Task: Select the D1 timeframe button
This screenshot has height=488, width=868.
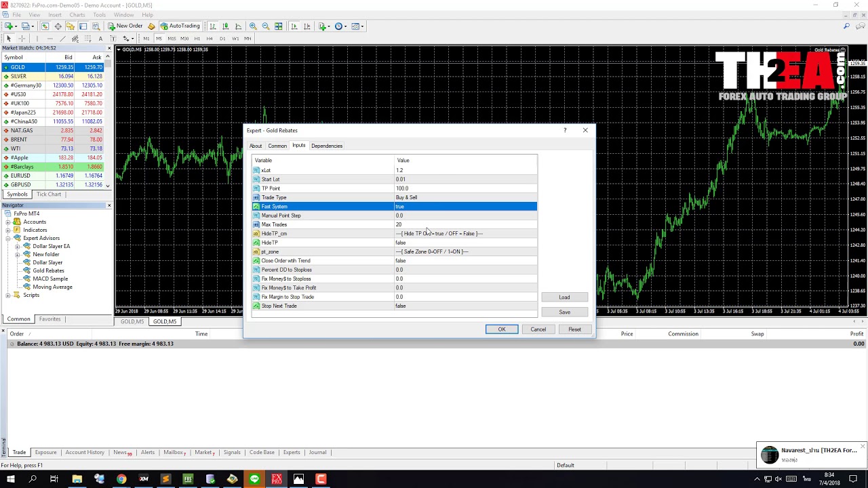Action: pos(222,39)
